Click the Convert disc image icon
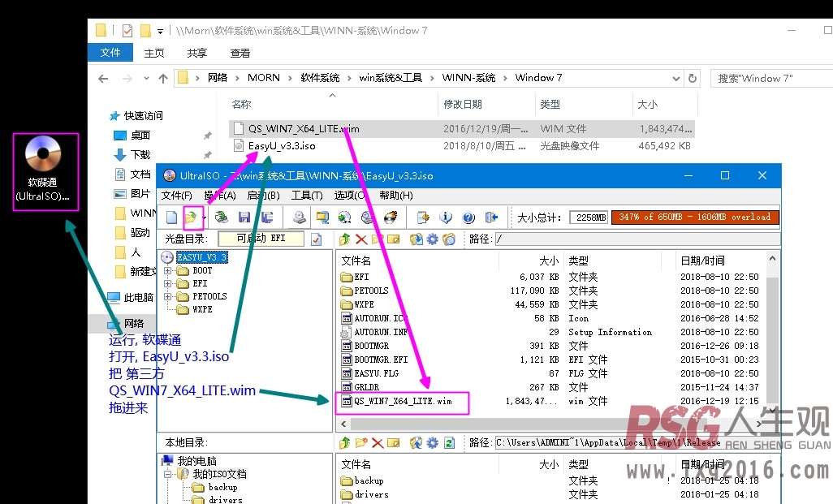This screenshot has height=504, width=833. tap(345, 218)
